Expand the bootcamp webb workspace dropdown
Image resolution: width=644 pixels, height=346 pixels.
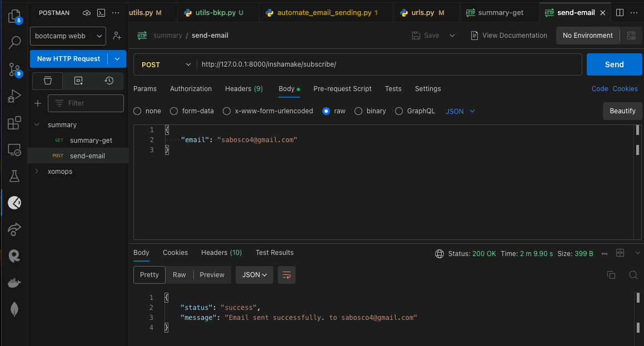coord(67,36)
